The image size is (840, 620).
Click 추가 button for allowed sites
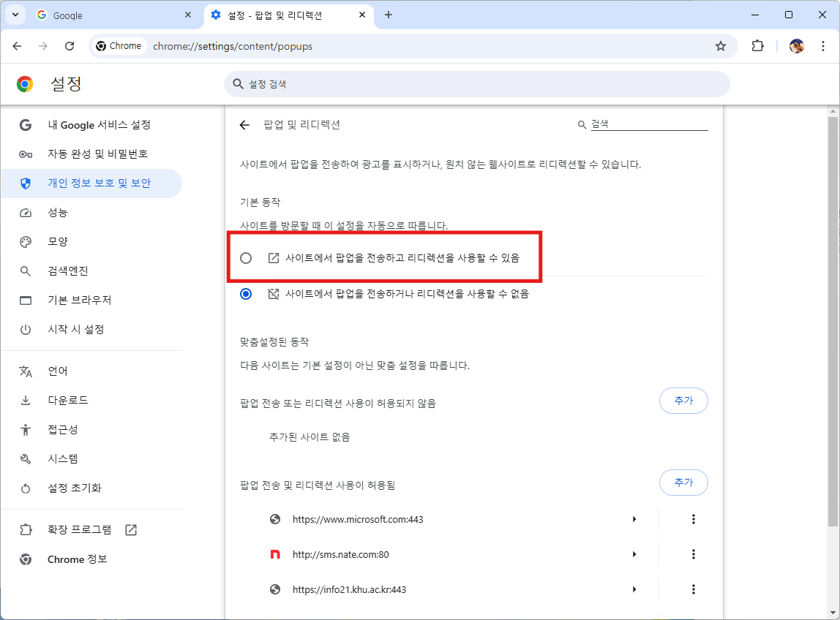[683, 483]
